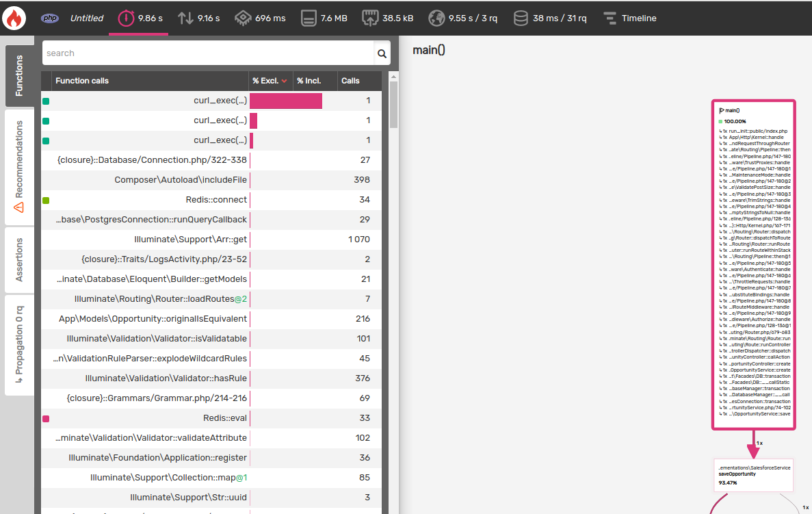Select the HTTP requests globe icon
This screenshot has height=514, width=812.
pyautogui.click(x=436, y=18)
